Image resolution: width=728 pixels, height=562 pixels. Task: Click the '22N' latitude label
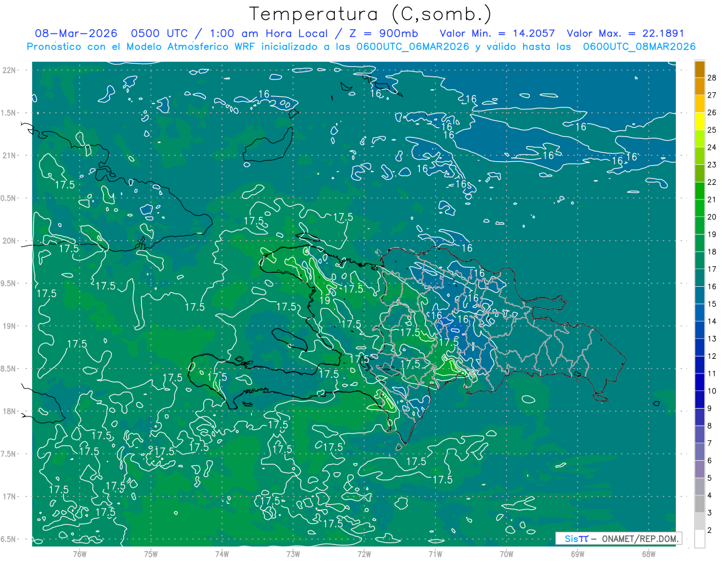pos(10,70)
